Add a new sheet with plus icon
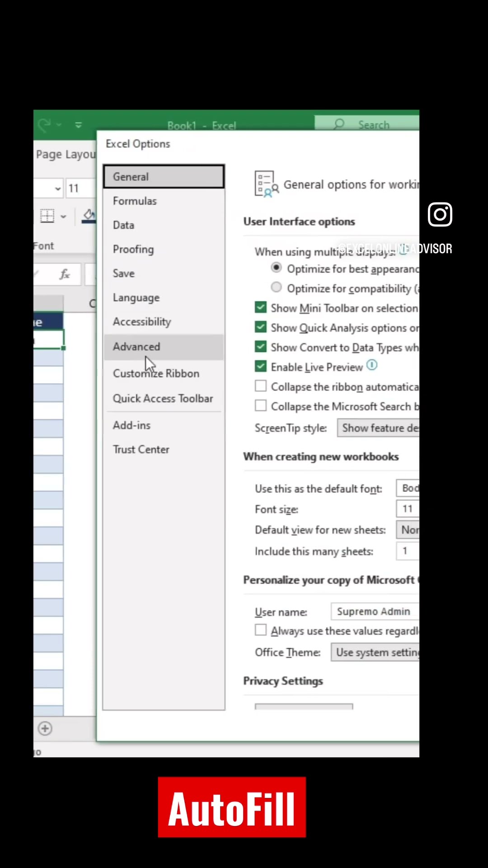This screenshot has height=868, width=488. pos(45,729)
